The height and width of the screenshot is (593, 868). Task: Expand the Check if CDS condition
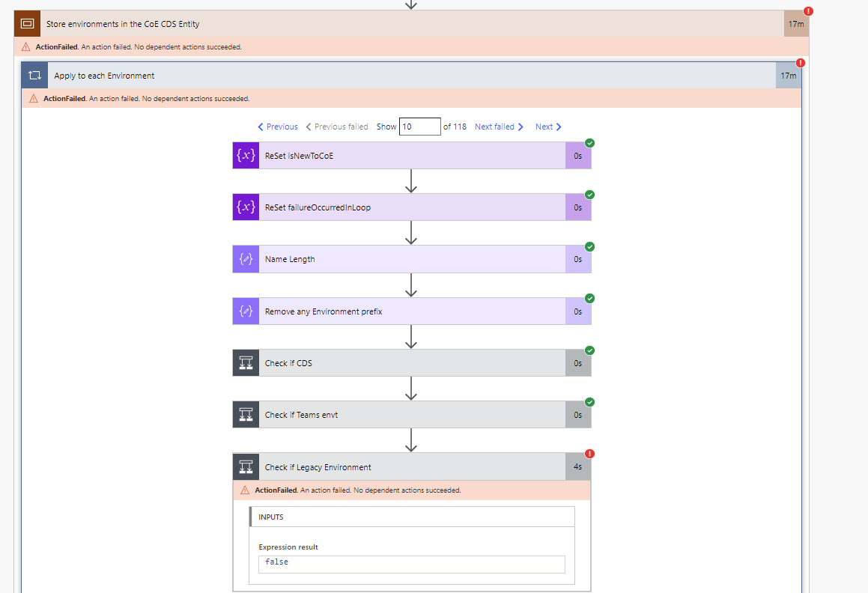coord(412,363)
